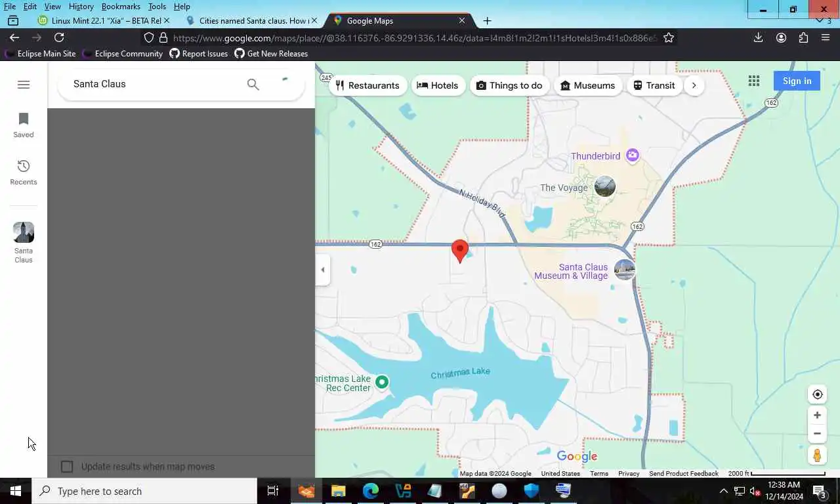Open a new browser tab

pyautogui.click(x=487, y=20)
